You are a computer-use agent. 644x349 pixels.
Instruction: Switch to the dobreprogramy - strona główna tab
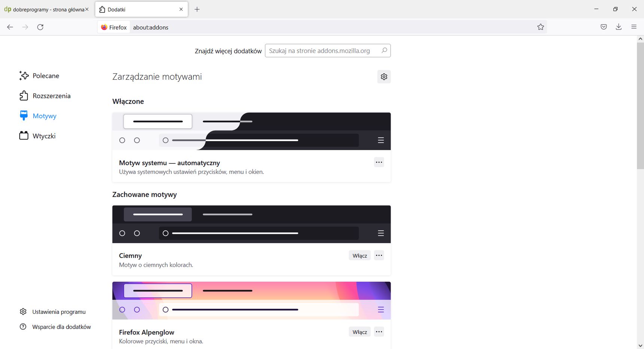pos(46,9)
